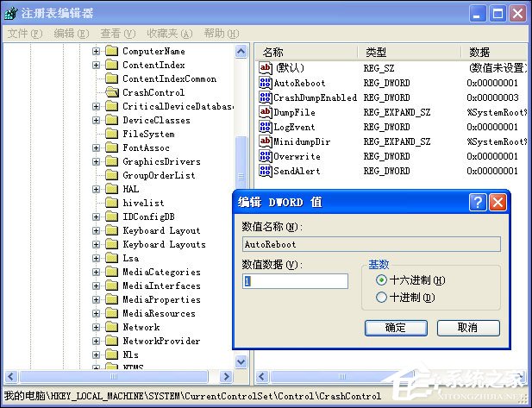Viewport: 532px width, 408px height.
Task: Close the Edit DWORD value dialog
Action: pos(498,203)
